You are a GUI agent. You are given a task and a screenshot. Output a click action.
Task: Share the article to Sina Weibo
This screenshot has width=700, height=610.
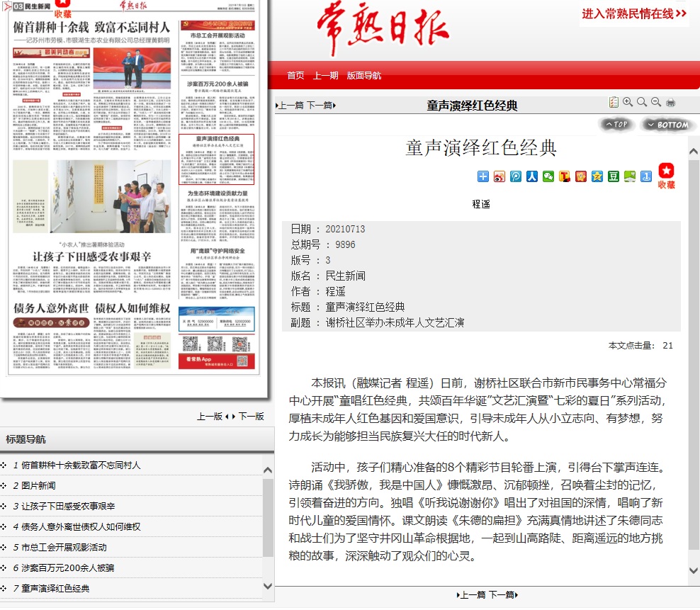499,176
